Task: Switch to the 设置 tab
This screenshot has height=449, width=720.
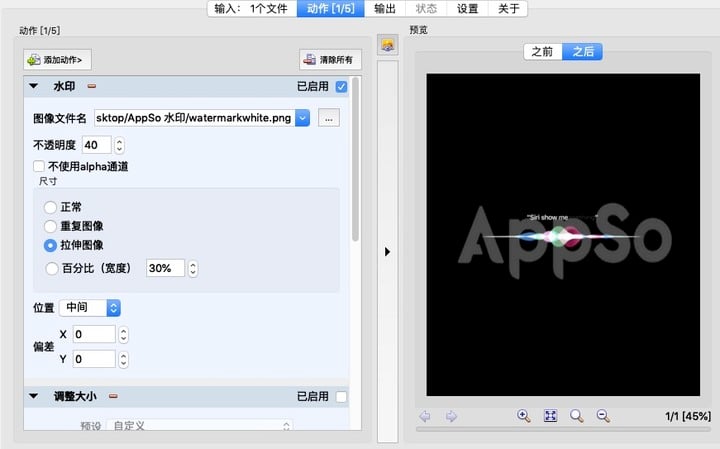Action: click(467, 9)
